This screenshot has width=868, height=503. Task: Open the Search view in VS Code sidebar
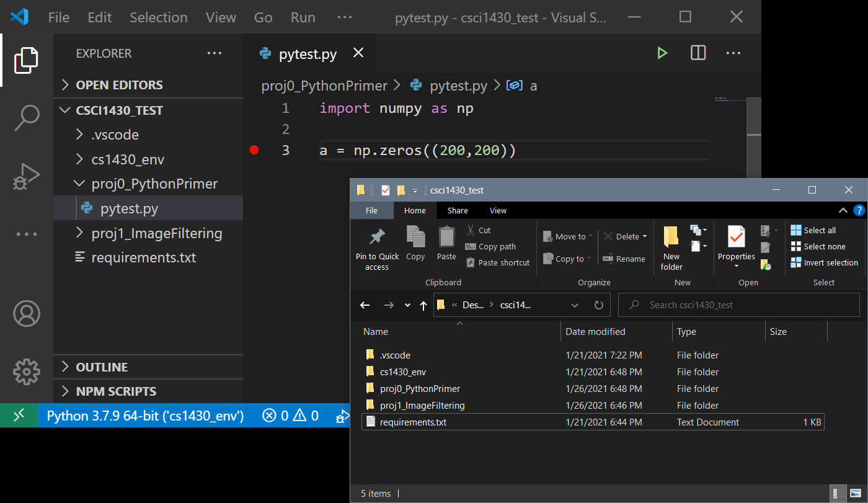click(26, 117)
